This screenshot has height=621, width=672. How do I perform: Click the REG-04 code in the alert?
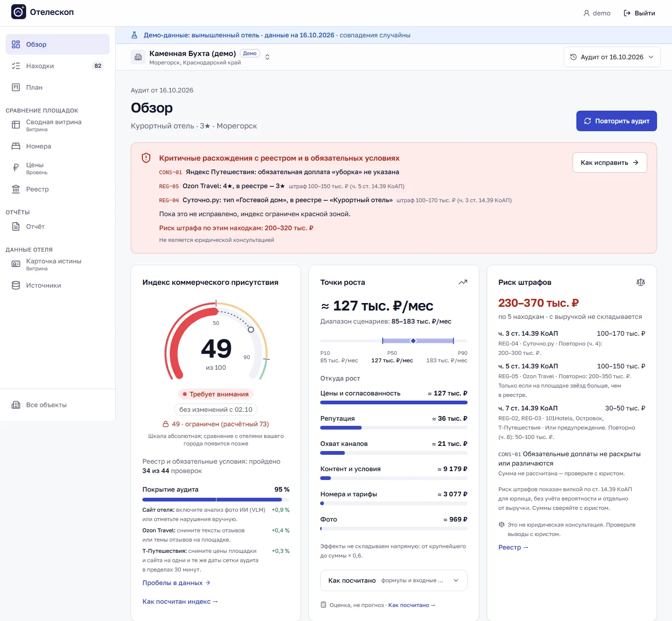coord(169,200)
